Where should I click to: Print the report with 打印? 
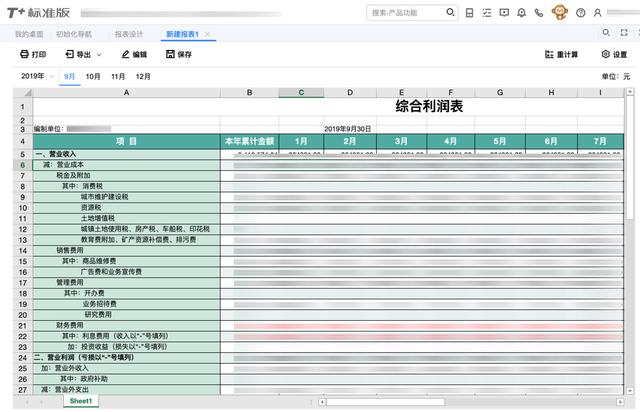coord(33,54)
